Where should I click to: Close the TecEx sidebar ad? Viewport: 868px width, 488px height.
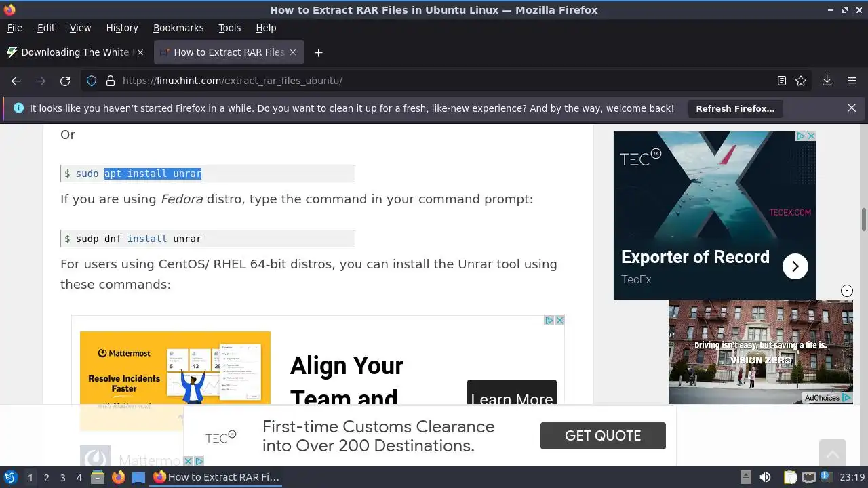[811, 136]
